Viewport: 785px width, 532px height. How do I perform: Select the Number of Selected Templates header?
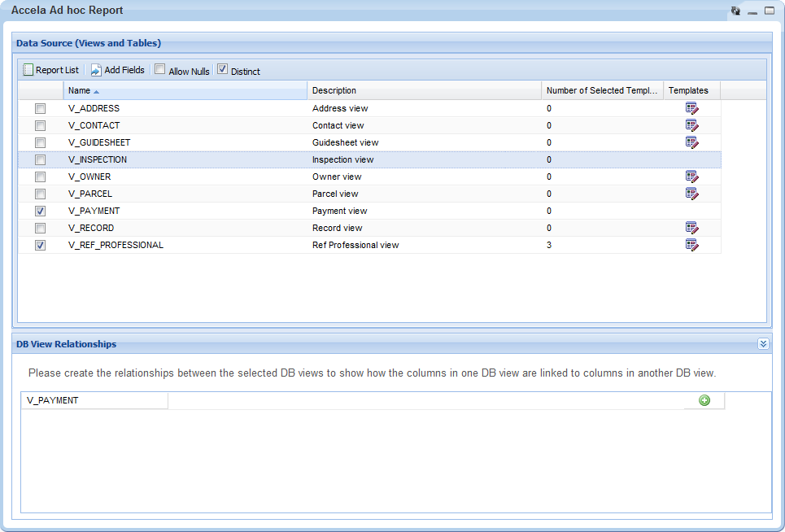point(602,90)
